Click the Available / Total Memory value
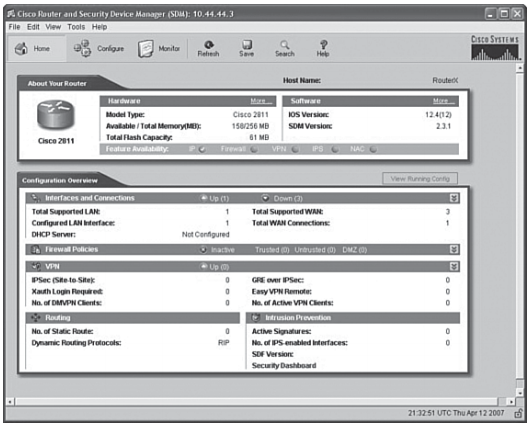This screenshot has height=429, width=532. point(250,126)
